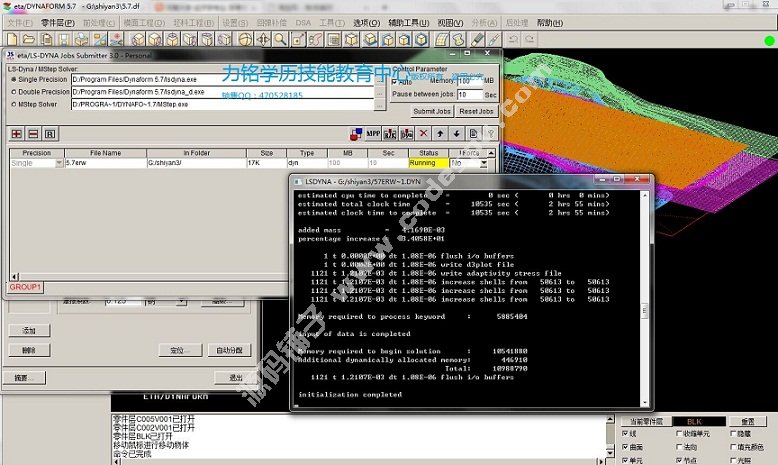Click the up arrow move job icon
The width and height of the screenshot is (778, 465).
pyautogui.click(x=440, y=133)
